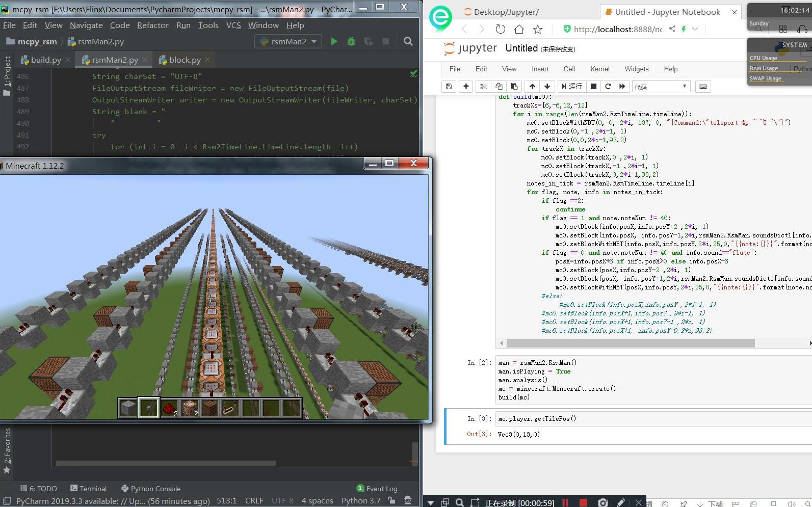Go to browser home page icon
Screen dimensions: 812x507
point(519,29)
